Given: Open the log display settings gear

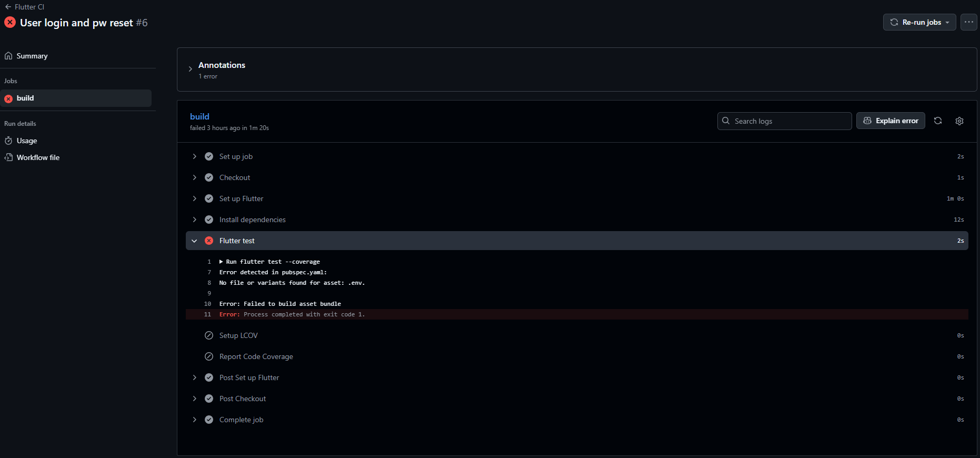Looking at the screenshot, I should [959, 121].
